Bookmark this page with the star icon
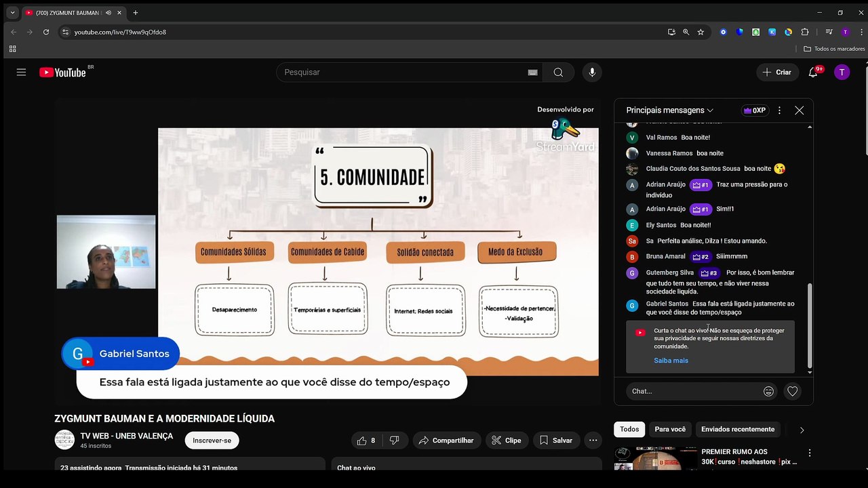The width and height of the screenshot is (868, 488). [x=701, y=32]
